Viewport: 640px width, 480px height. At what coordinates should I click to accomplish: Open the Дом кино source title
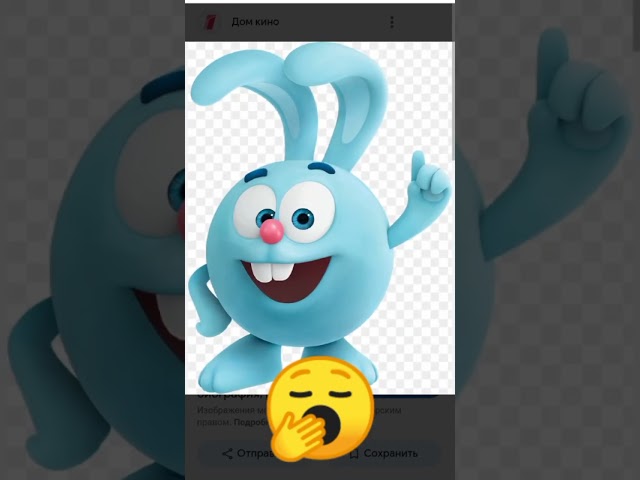pyautogui.click(x=255, y=22)
